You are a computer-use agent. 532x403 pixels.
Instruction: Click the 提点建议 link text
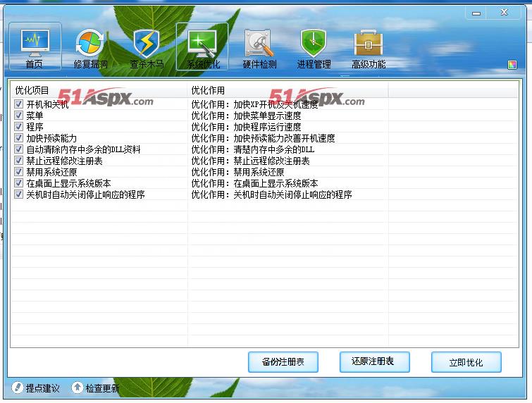(x=43, y=387)
